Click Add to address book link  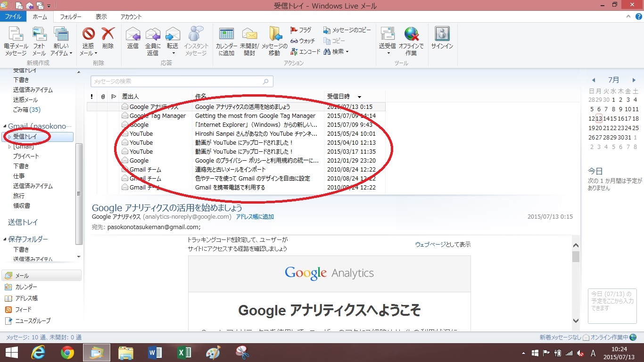point(255,217)
